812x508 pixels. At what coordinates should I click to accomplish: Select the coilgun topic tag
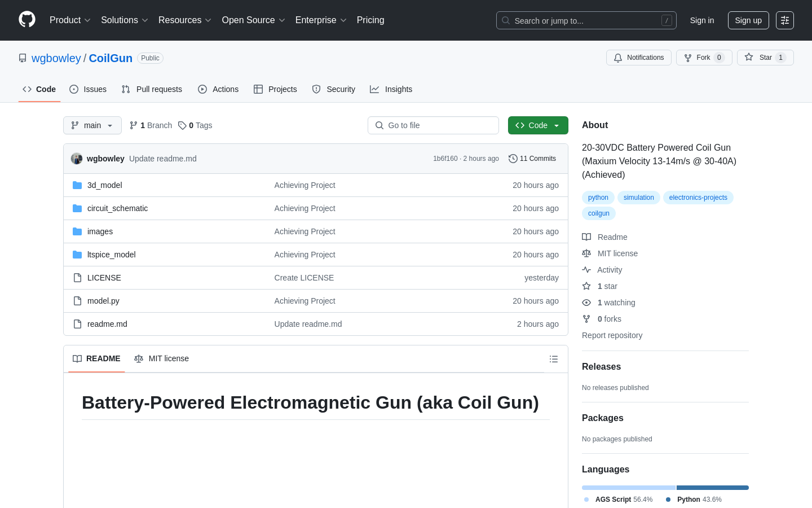click(x=599, y=213)
